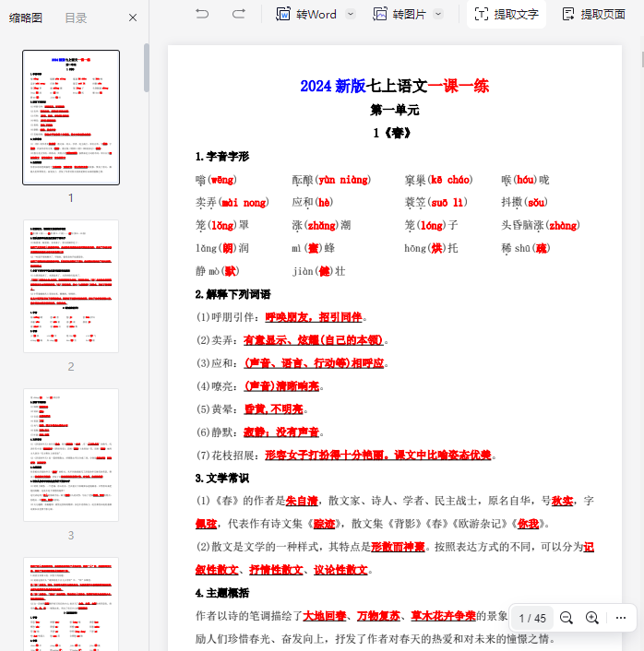Click the document's vertical scrollbar

coord(640,59)
